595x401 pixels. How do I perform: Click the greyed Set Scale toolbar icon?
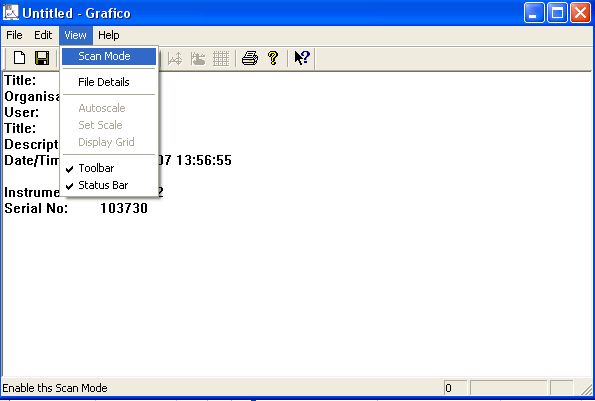pyautogui.click(x=198, y=59)
